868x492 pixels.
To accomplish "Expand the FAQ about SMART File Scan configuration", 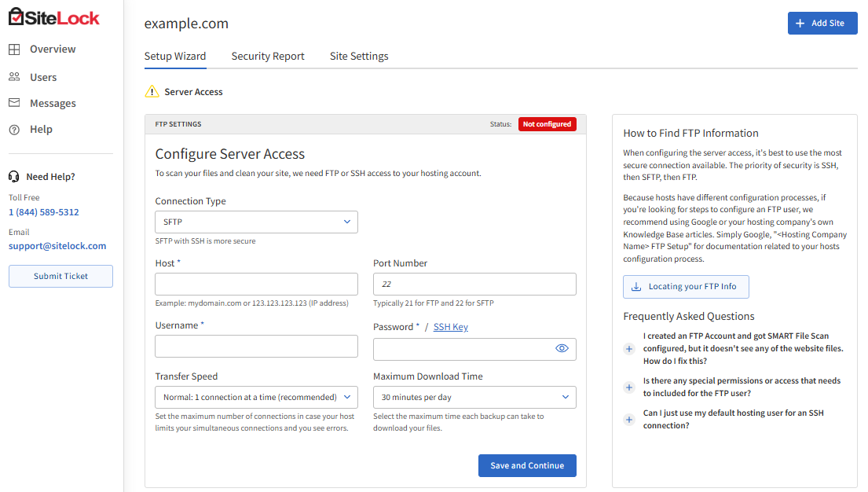I will (x=628, y=348).
